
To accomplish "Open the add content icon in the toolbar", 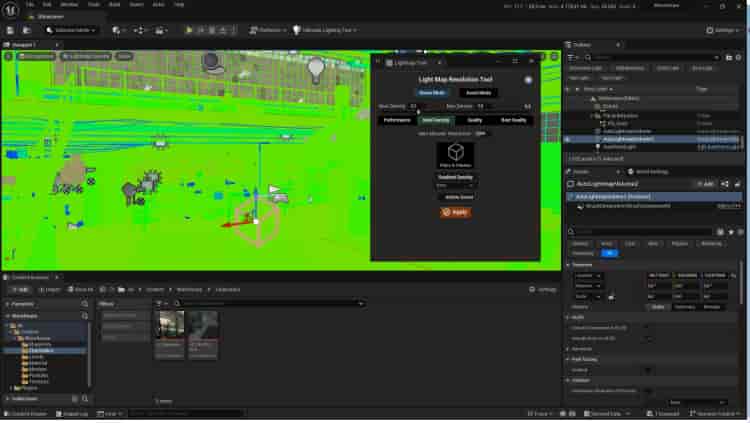I will (116, 30).
